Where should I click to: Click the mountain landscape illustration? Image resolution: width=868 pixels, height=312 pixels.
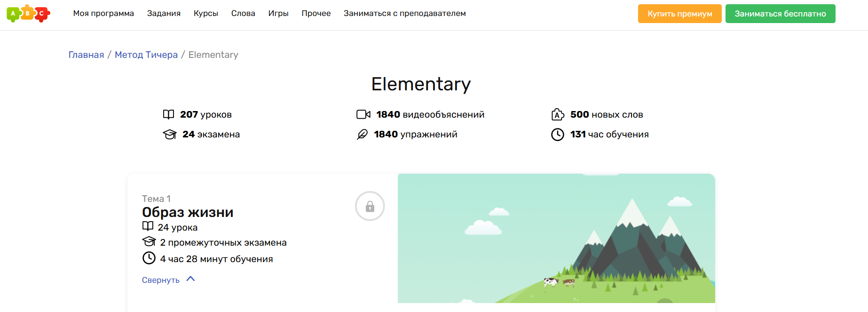[x=556, y=238]
